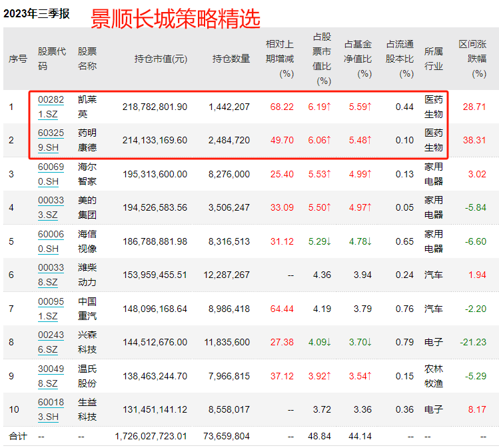Screen dimensions: 499x448
Task: Click period change 8.17
Action: click(x=477, y=409)
